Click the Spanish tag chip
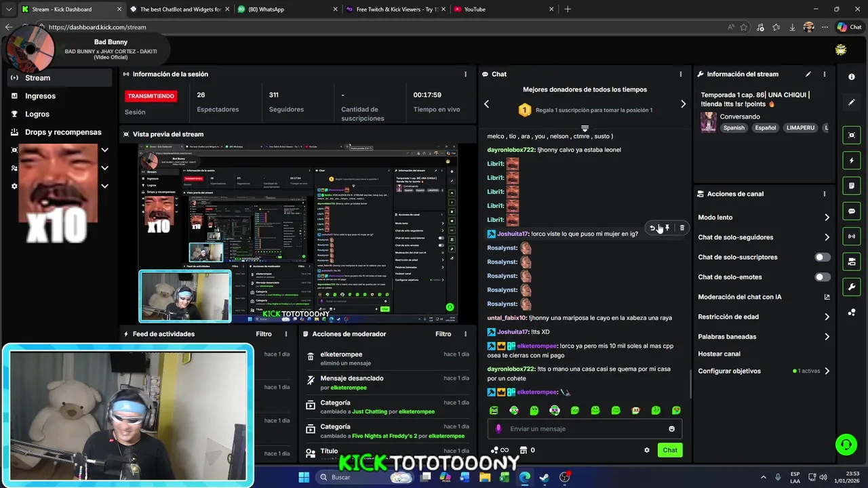Viewport: 868px width, 488px height. (x=734, y=127)
